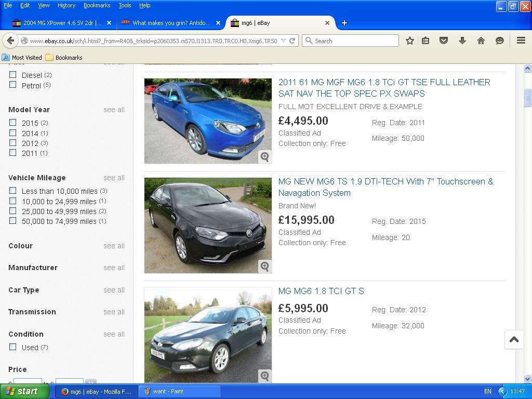Enlarge the MG6 1.8 TCI GT S photo magnifier
Screen dimensions: 532x399
click(264, 376)
